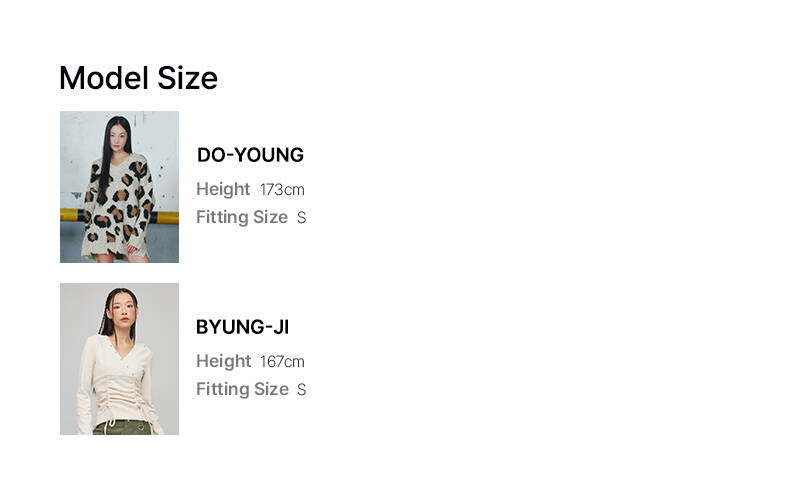Click the 173cm height value
800x501 pixels.
(x=282, y=190)
